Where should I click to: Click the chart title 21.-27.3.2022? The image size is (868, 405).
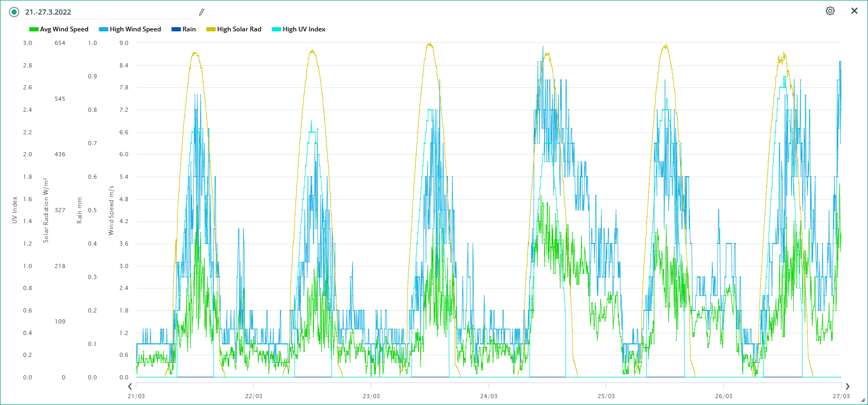coord(48,12)
